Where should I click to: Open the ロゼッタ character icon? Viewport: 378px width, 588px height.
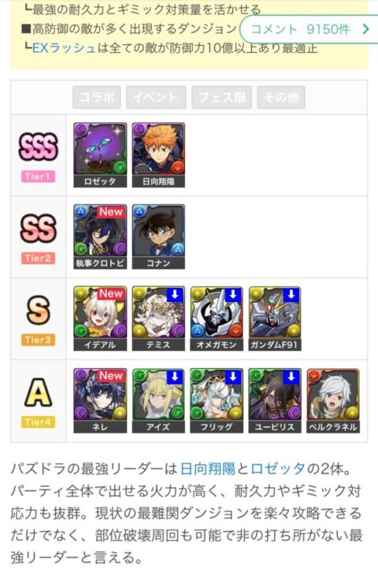pyautogui.click(x=100, y=154)
